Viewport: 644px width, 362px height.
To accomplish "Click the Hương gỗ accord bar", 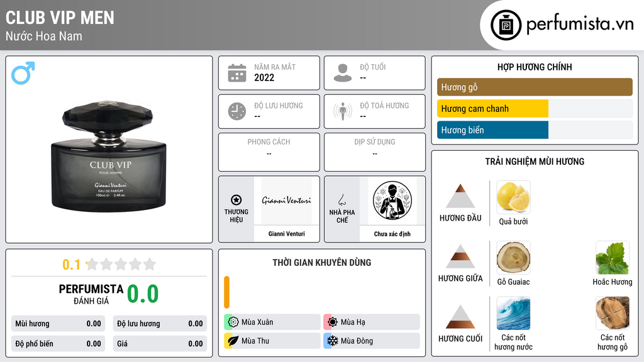I will (535, 87).
